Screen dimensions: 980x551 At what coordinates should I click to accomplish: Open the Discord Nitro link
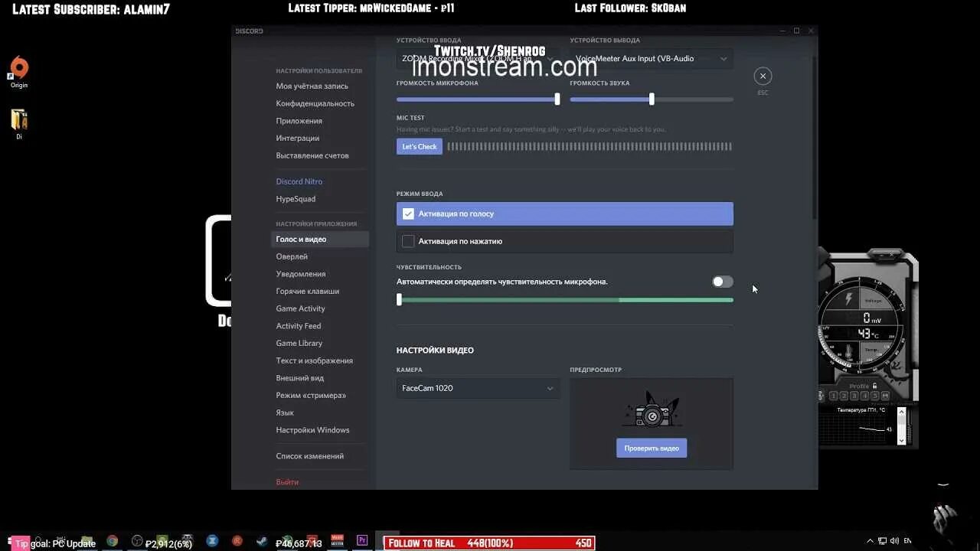pyautogui.click(x=299, y=181)
